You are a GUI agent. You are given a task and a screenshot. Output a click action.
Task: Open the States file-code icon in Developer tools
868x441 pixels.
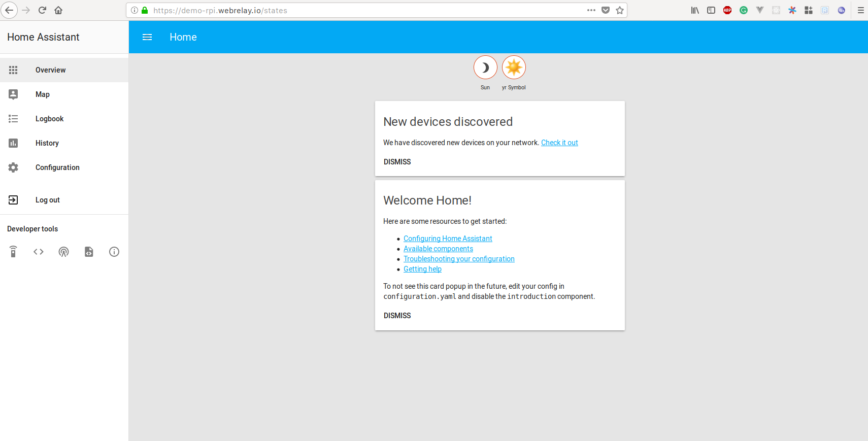tap(89, 252)
